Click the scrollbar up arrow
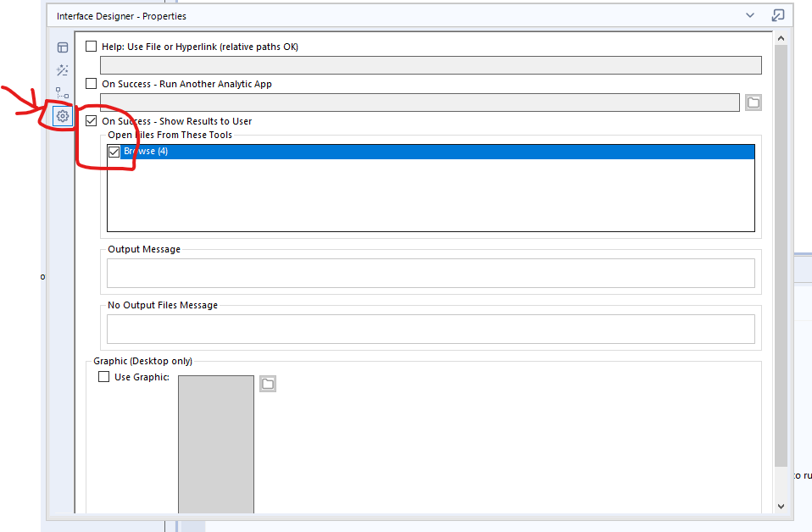812x532 pixels. point(781,36)
